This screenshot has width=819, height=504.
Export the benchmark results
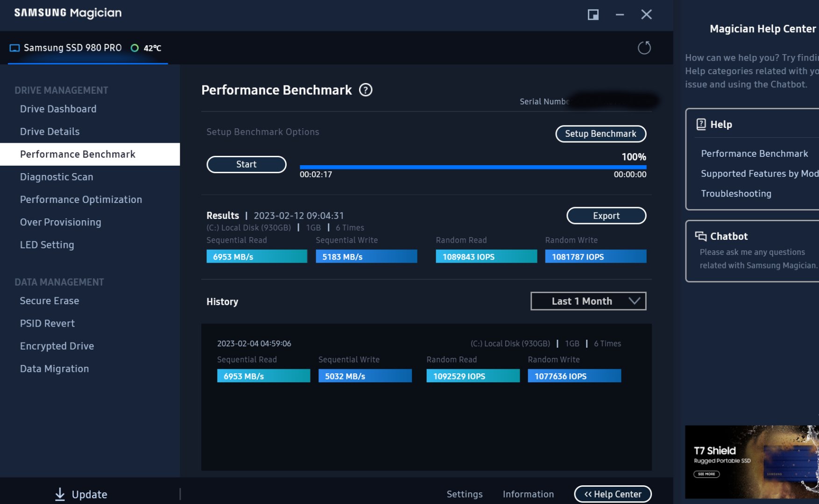point(607,216)
